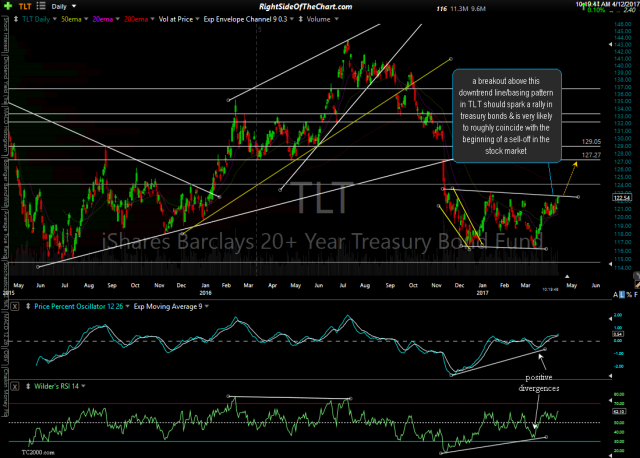Viewport: 640px width, 458px height.
Task: Select the 50ema indicator label
Action: coord(71,19)
